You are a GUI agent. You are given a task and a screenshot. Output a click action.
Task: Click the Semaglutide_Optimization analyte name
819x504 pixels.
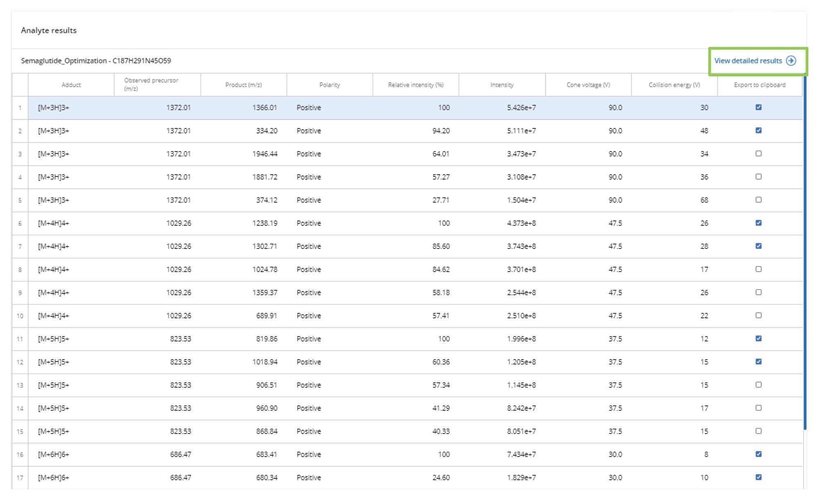(x=96, y=60)
